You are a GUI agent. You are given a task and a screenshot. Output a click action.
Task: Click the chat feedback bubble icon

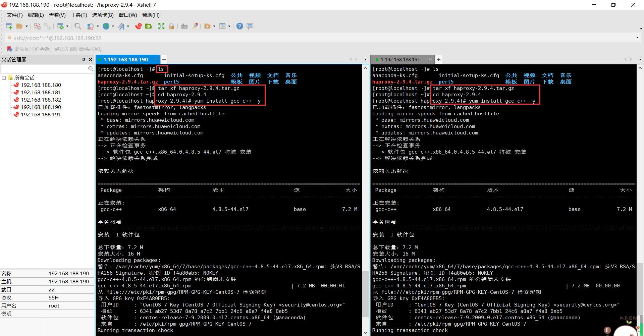click(250, 26)
